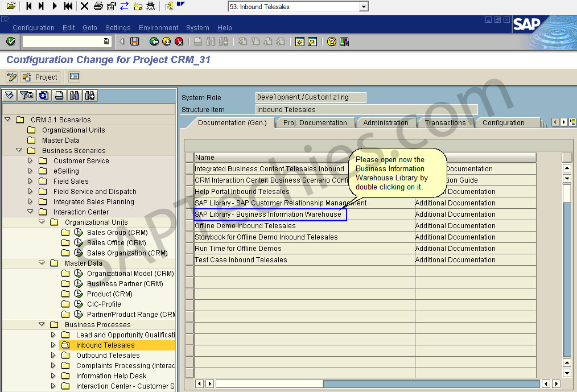Click the Display/Change pencil icon
The height and width of the screenshot is (392, 577).
point(12,77)
